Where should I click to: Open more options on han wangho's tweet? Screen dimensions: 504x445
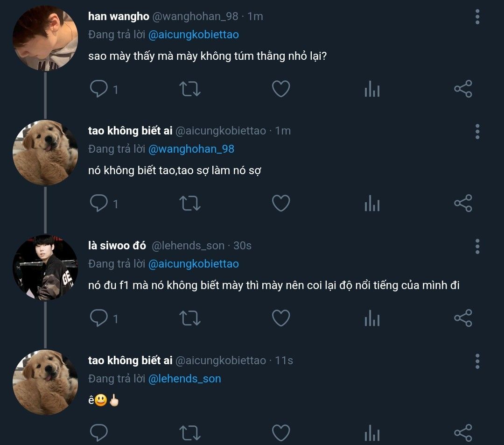pyautogui.click(x=477, y=17)
